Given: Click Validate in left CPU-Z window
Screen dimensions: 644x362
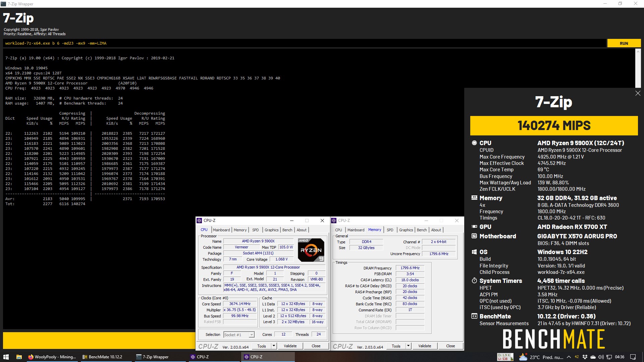Looking at the screenshot, I should tap(290, 346).
